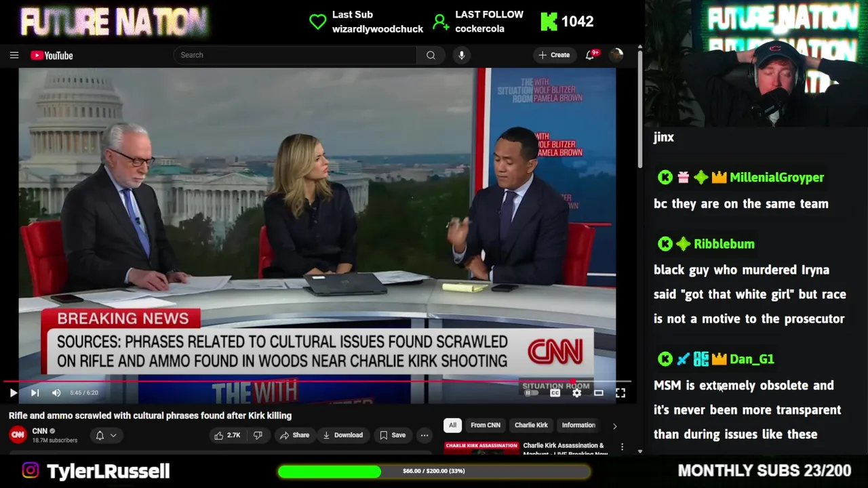Click into the YouTube search field
Viewport: 868px width, 488px height.
click(x=295, y=55)
